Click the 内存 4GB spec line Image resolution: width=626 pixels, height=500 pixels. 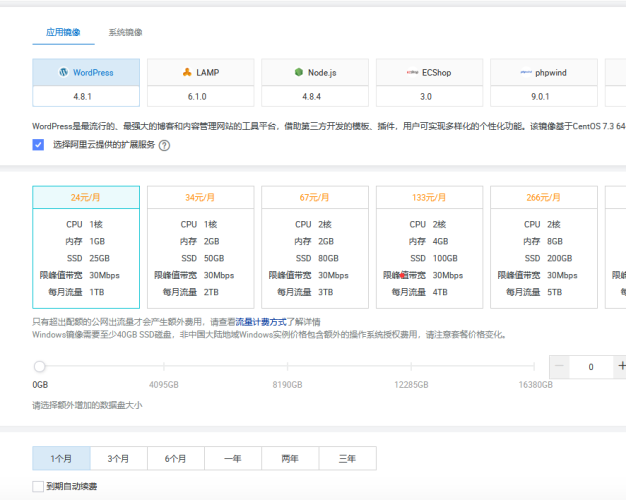pos(428,242)
